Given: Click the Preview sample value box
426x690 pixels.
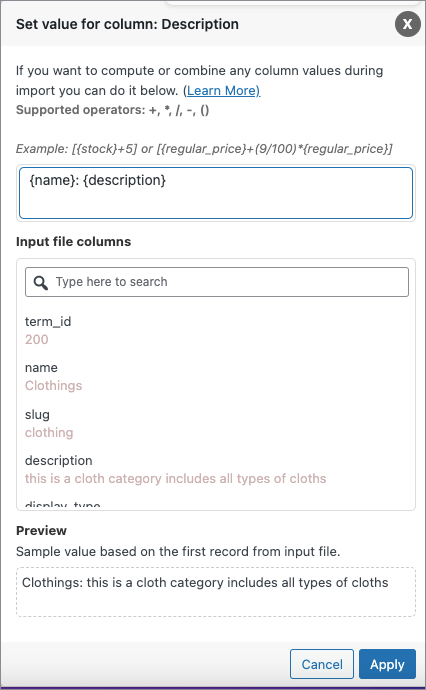Looking at the screenshot, I should pyautogui.click(x=216, y=592).
